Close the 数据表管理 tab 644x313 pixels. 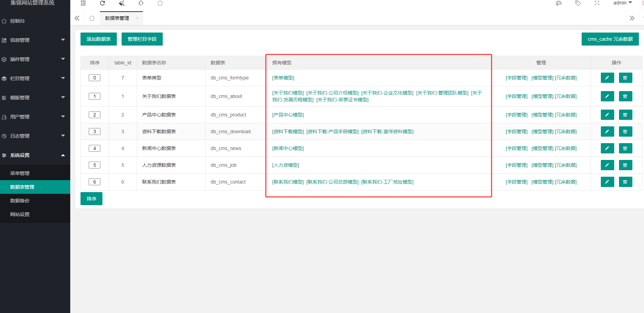click(x=137, y=18)
